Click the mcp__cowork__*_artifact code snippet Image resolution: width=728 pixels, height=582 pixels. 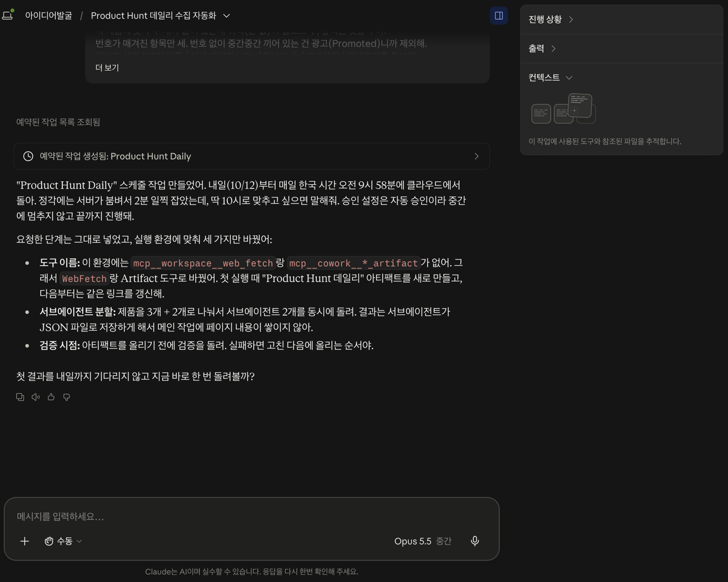tap(353, 263)
